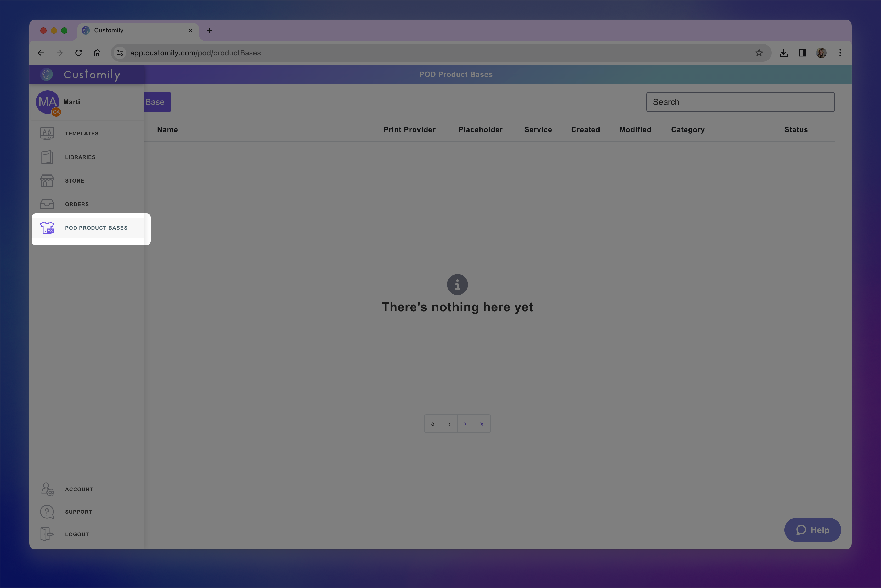Click the Store shop icon
This screenshot has height=588, width=881.
pos(47,181)
